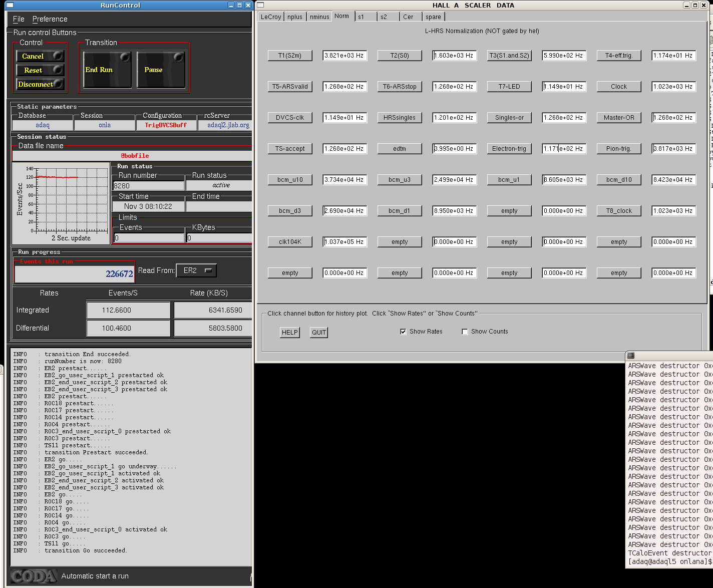Open the Preference menu
The image size is (713, 588).
pos(50,19)
